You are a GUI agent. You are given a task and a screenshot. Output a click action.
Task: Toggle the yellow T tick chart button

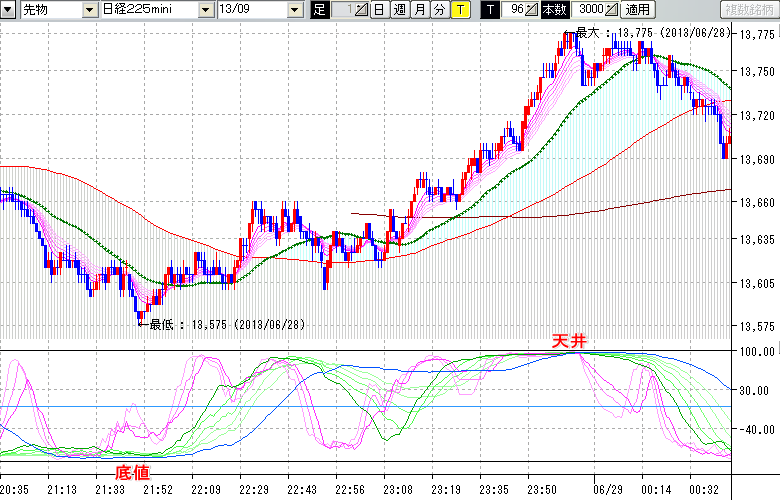click(460, 10)
